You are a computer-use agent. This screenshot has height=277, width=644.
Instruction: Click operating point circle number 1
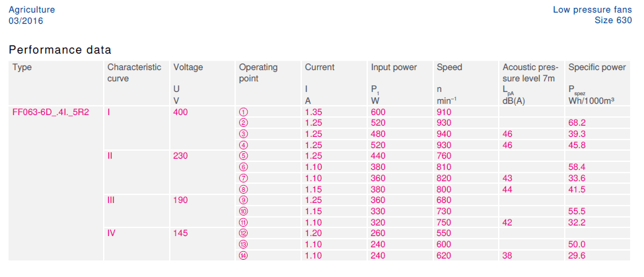[243, 112]
